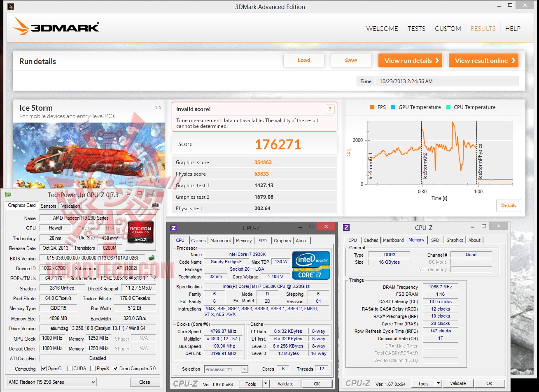
Task: Toggle the DirectCompute 5.0 checkbox in GPU-Z
Action: point(116,369)
